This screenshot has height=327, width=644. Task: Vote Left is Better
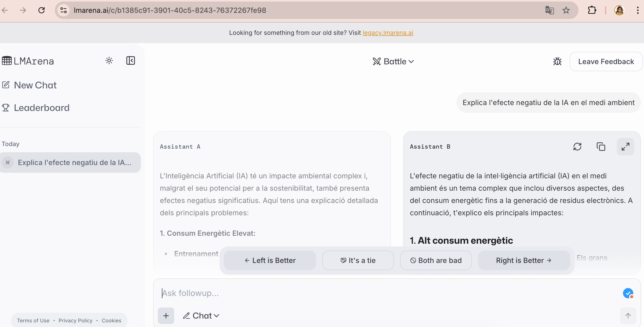coord(270,260)
